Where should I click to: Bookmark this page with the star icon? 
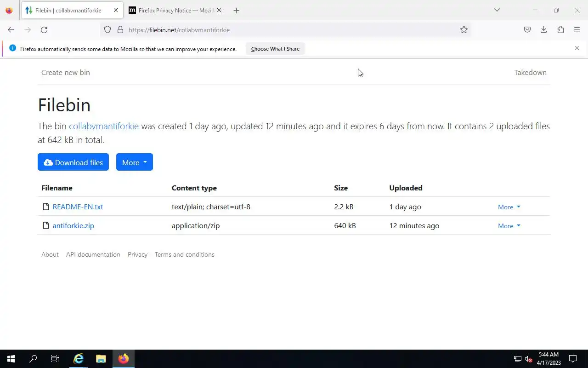click(464, 30)
